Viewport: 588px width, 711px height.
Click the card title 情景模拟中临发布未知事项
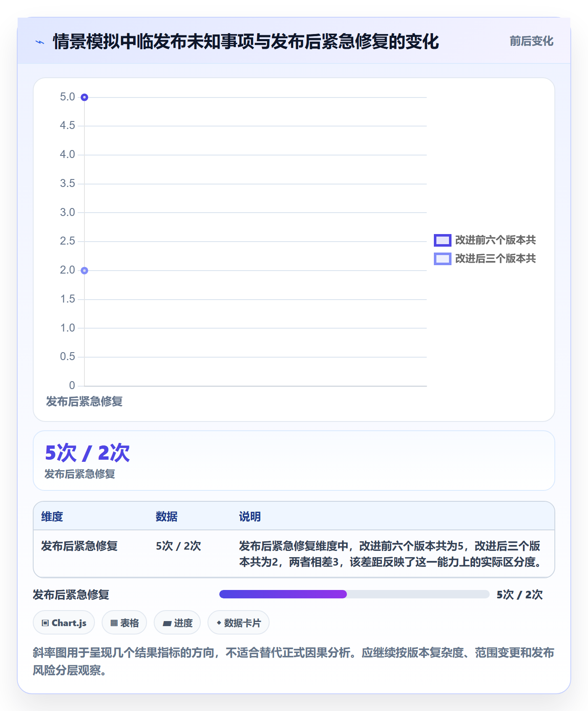pyautogui.click(x=246, y=42)
